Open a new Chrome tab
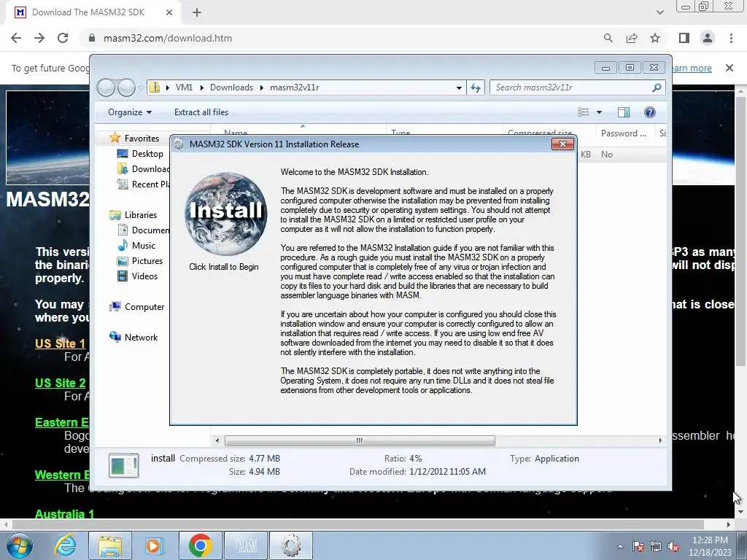 197,12
